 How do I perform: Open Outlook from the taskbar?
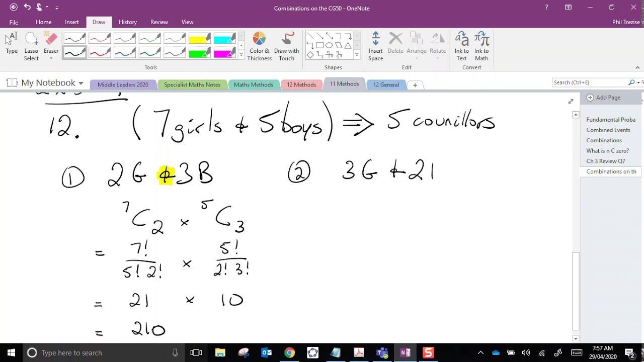(266, 352)
